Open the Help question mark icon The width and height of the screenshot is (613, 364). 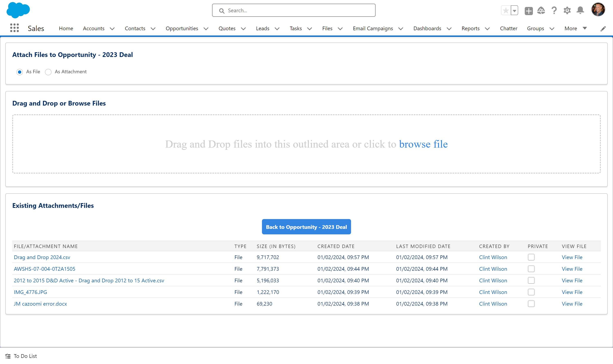click(554, 11)
